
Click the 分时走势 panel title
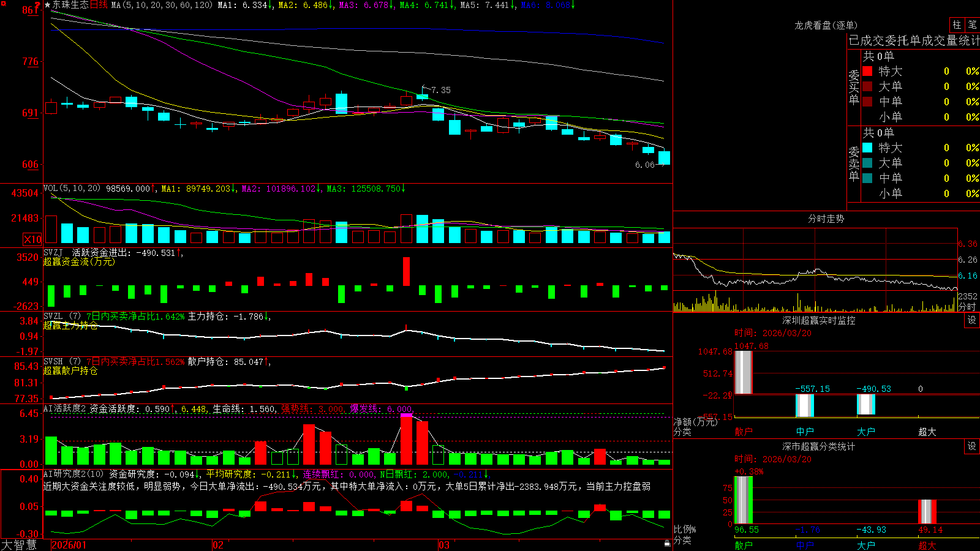pos(826,219)
